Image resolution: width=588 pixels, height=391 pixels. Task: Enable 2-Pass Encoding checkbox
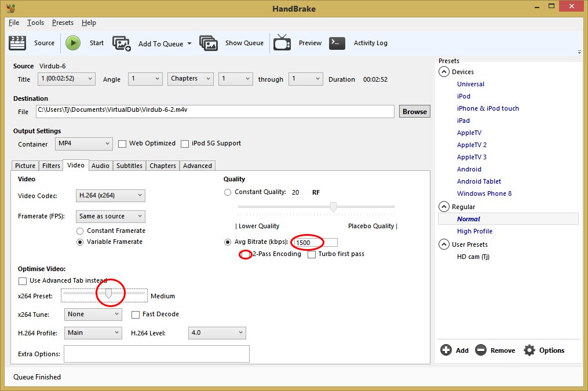pos(246,254)
